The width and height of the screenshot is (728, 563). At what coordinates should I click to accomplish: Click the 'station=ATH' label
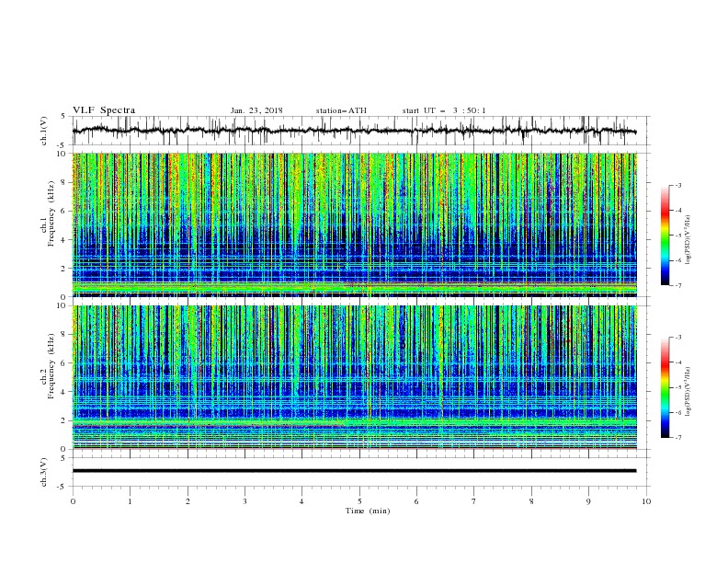pyautogui.click(x=341, y=110)
